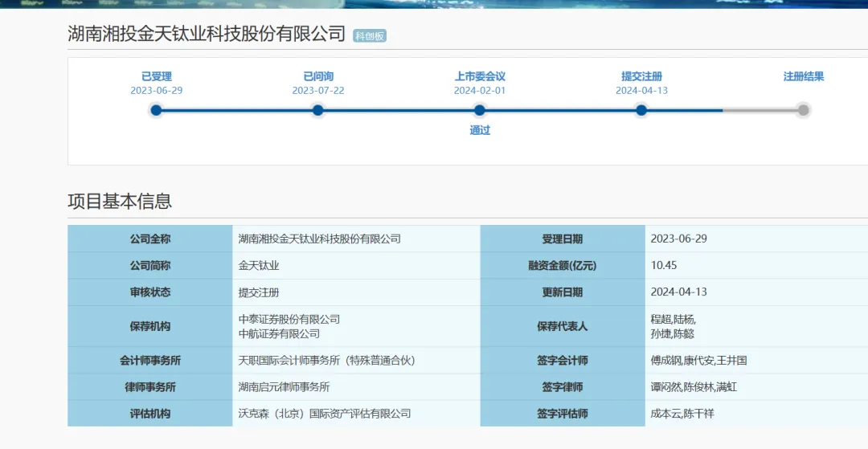Click 傅成钢,康代安,王井国 签字会计师 value
Viewport: 868px width, 449px height.
[698, 361]
